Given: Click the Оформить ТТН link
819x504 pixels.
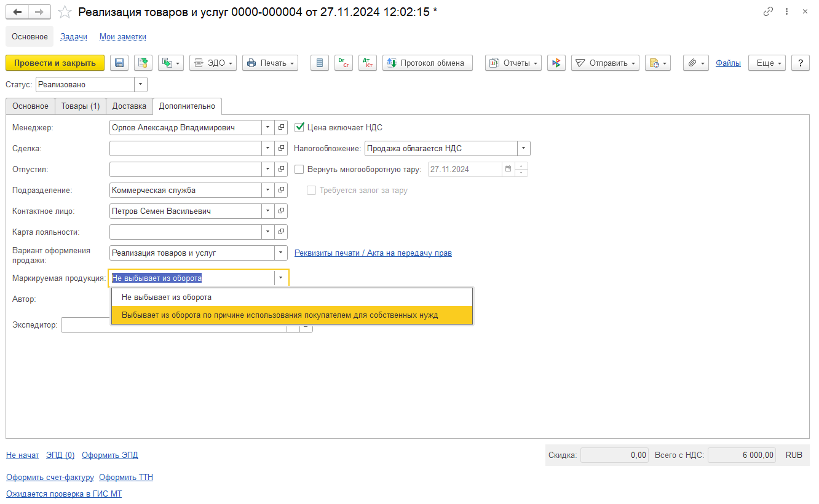Looking at the screenshot, I should pyautogui.click(x=126, y=477).
